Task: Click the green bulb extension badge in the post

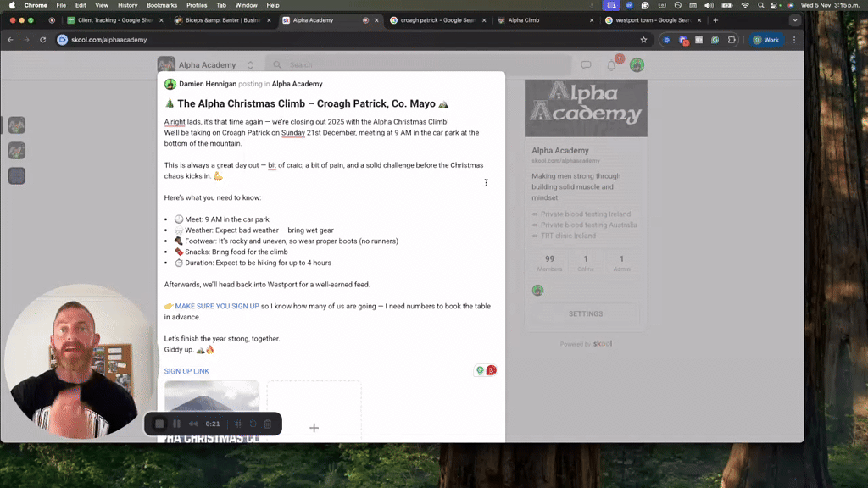Action: tap(480, 370)
